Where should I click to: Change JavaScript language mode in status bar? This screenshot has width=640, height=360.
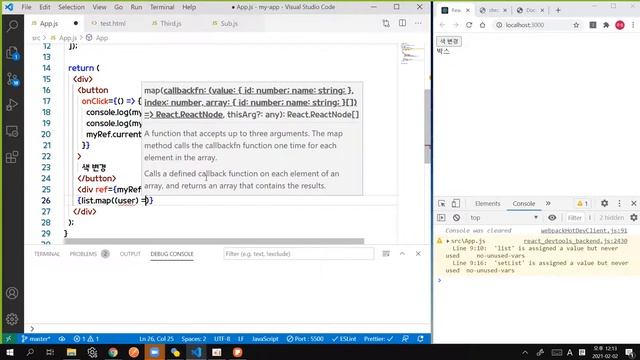265,339
